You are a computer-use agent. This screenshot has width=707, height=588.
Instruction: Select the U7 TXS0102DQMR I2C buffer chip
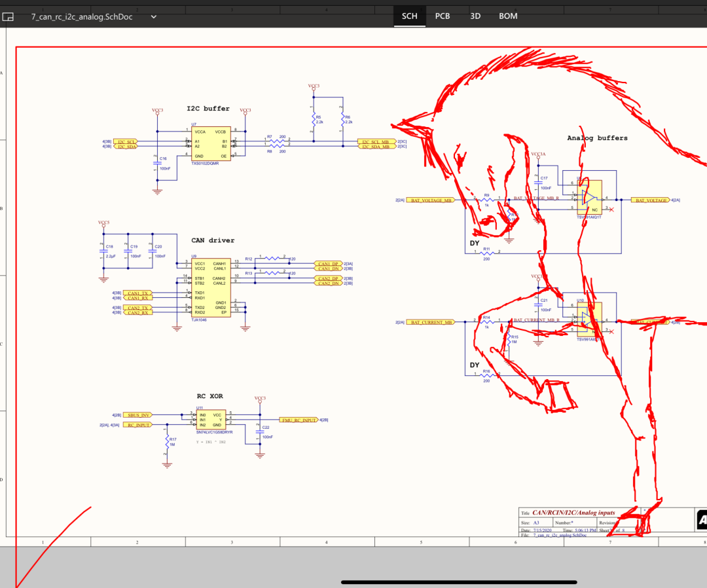[211, 144]
